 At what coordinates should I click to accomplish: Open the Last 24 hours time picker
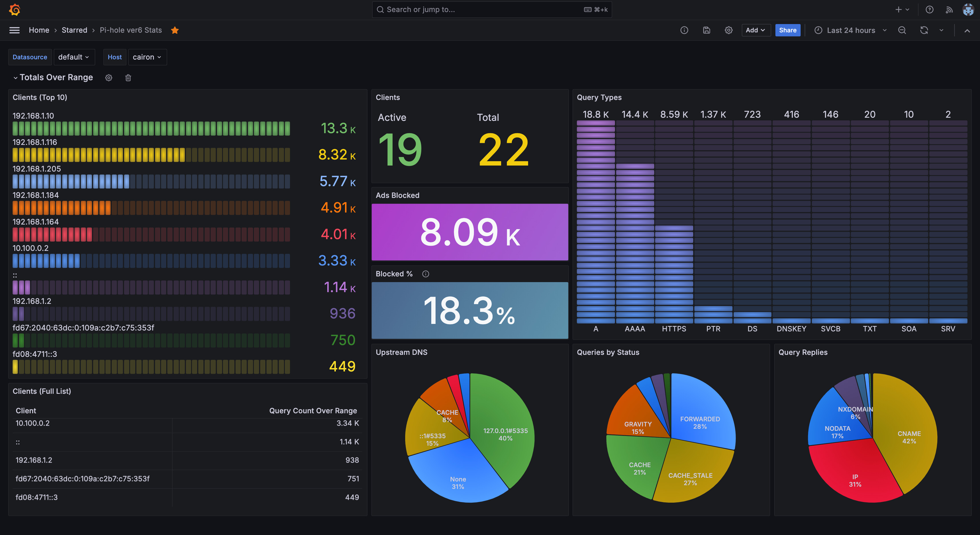point(851,30)
